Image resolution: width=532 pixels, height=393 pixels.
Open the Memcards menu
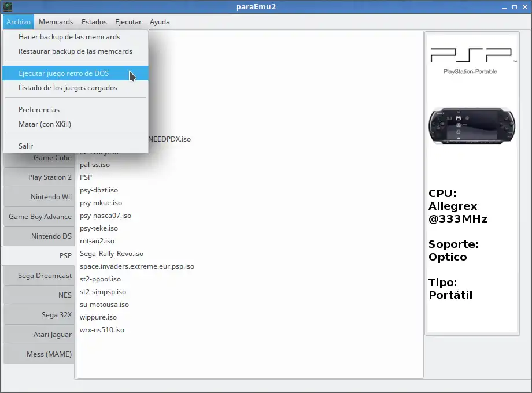[56, 22]
